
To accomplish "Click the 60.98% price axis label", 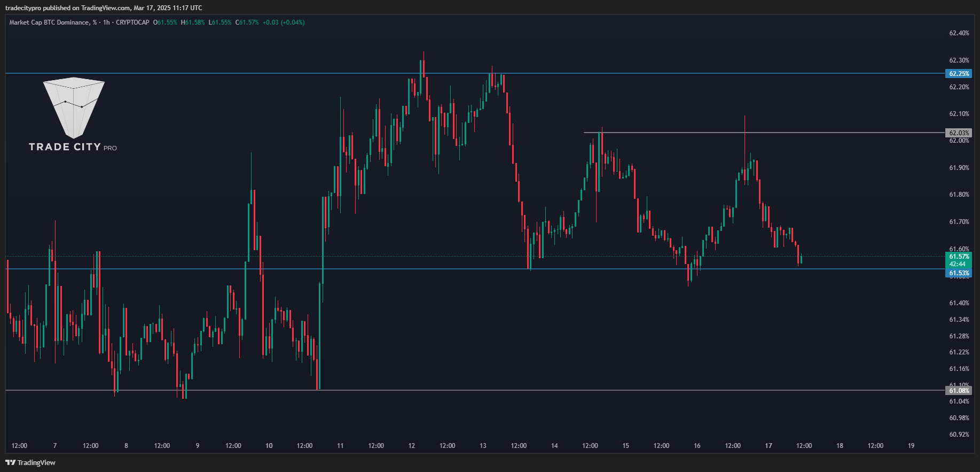I will 959,418.
